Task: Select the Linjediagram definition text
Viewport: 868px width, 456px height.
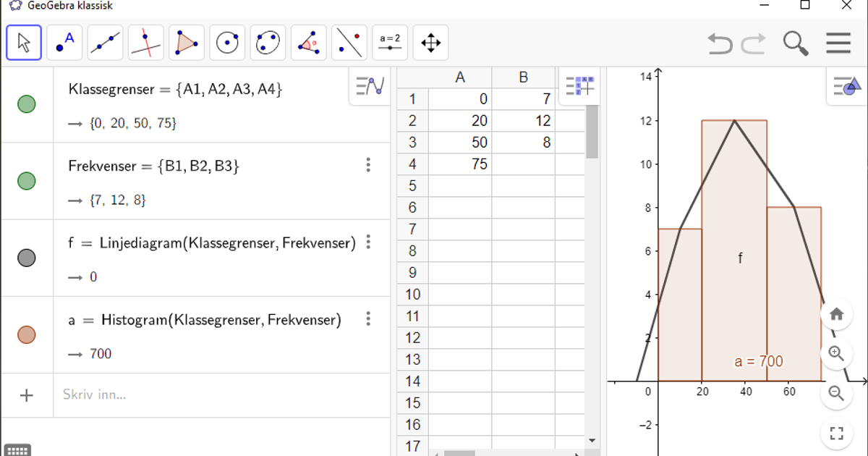Action: coord(212,243)
